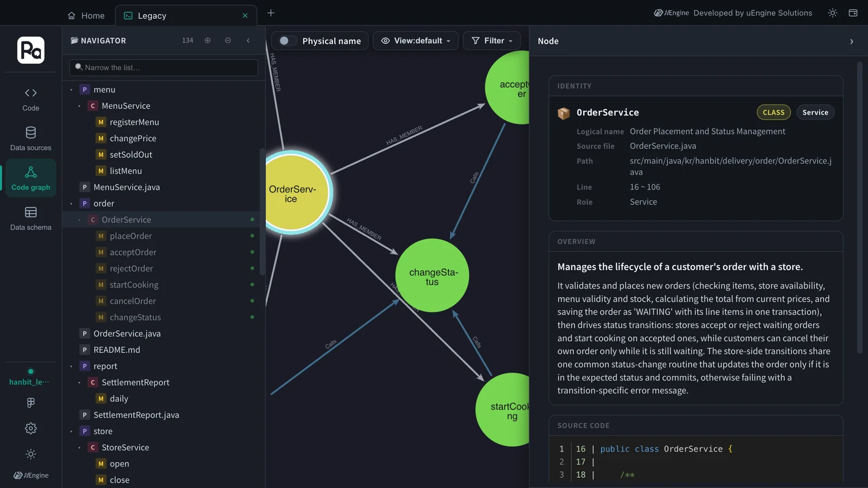Image resolution: width=868 pixels, height=488 pixels.
Task: Click the Service badge
Action: tap(815, 112)
